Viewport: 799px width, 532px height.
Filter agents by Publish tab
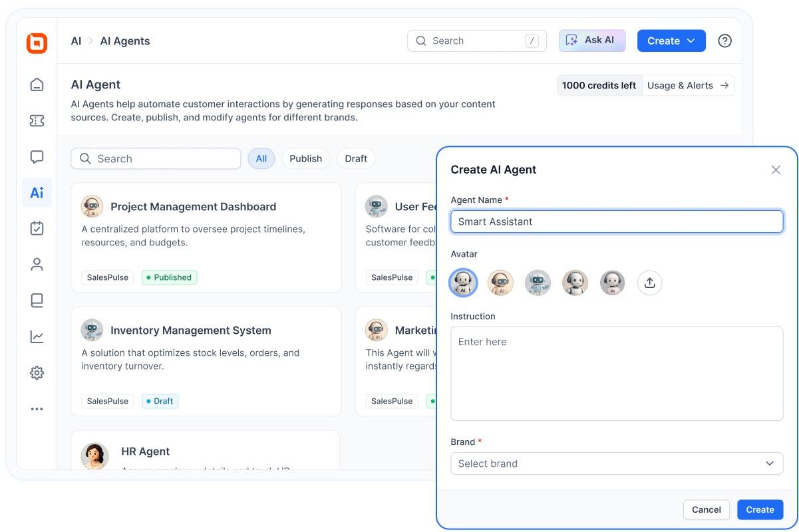(305, 158)
